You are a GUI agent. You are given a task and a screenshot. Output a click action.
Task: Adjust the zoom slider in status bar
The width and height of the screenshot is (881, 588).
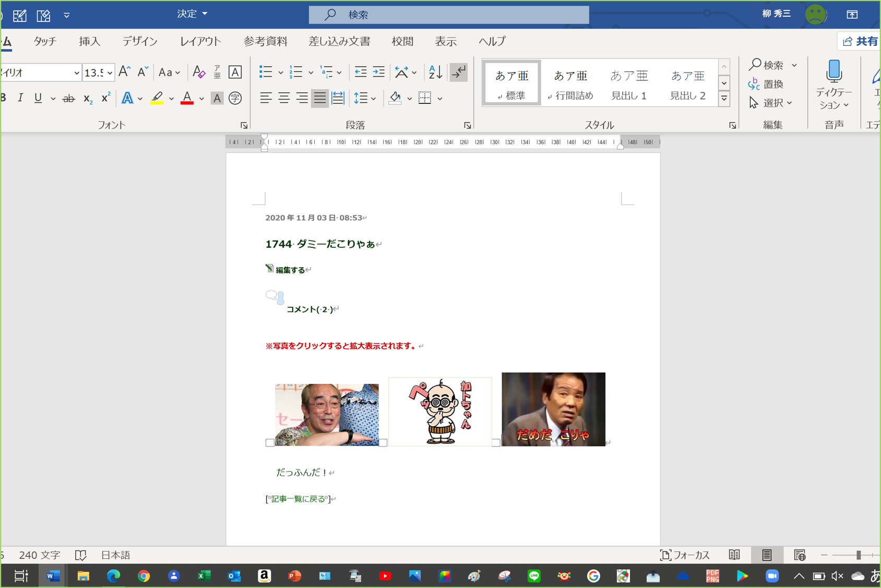(x=858, y=555)
